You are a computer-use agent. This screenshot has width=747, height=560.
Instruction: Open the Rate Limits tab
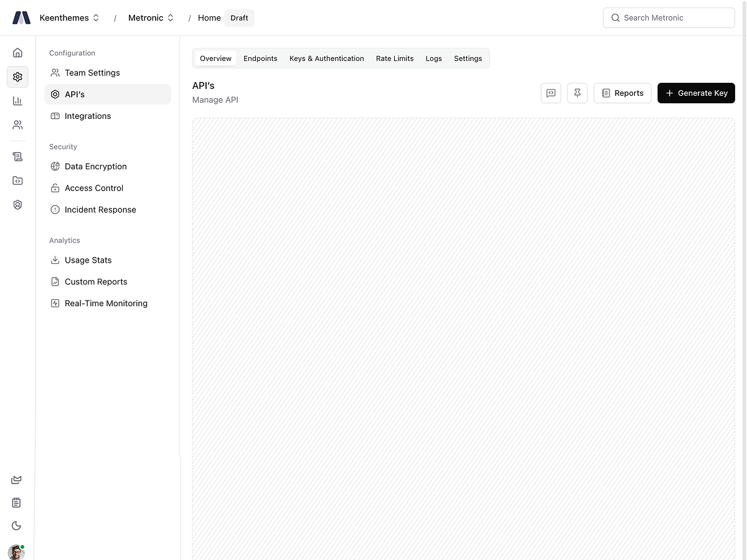(395, 58)
